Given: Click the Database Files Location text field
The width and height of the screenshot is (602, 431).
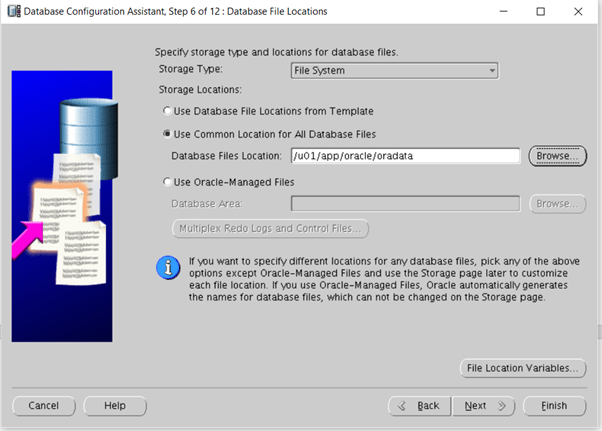Looking at the screenshot, I should coord(404,156).
